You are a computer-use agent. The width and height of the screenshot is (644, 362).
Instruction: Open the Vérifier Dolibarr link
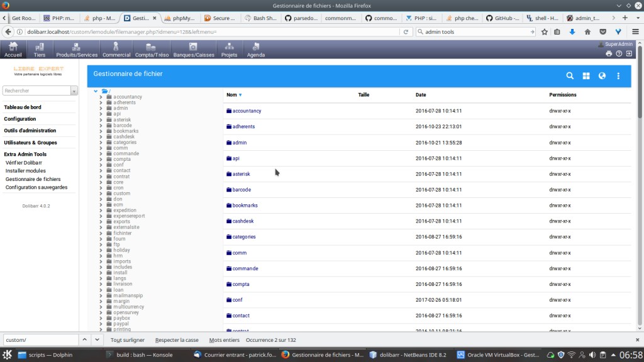(x=24, y=163)
